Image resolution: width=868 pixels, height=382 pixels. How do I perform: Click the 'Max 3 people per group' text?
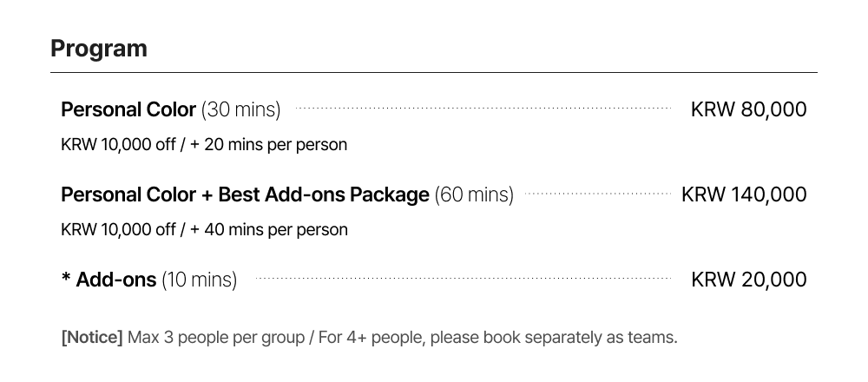216,337
